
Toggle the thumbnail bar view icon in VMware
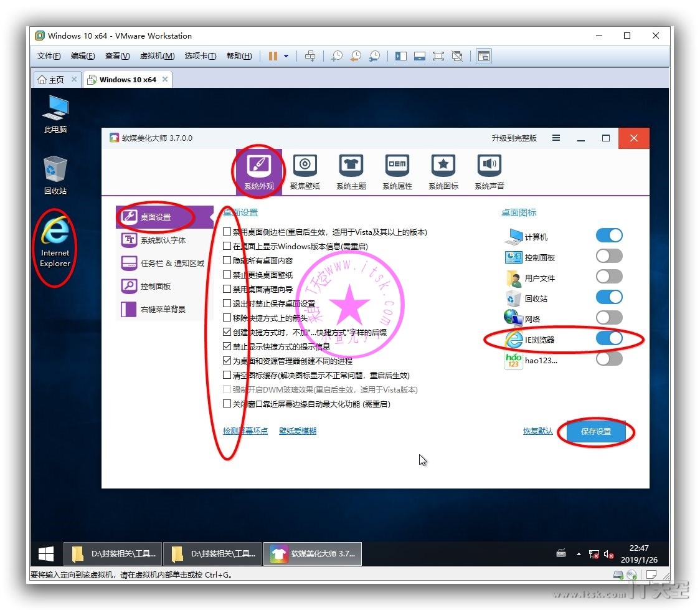click(x=420, y=56)
